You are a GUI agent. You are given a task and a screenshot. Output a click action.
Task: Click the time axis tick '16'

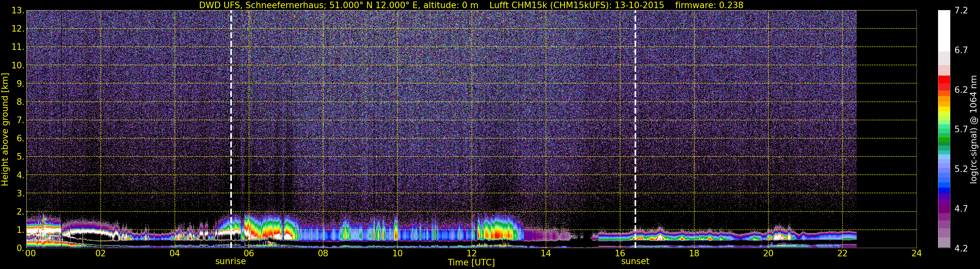coord(620,254)
